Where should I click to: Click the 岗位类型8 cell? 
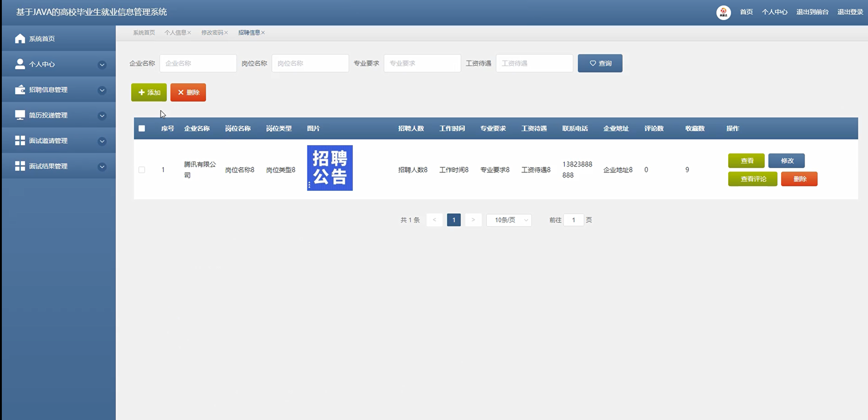[x=281, y=170]
